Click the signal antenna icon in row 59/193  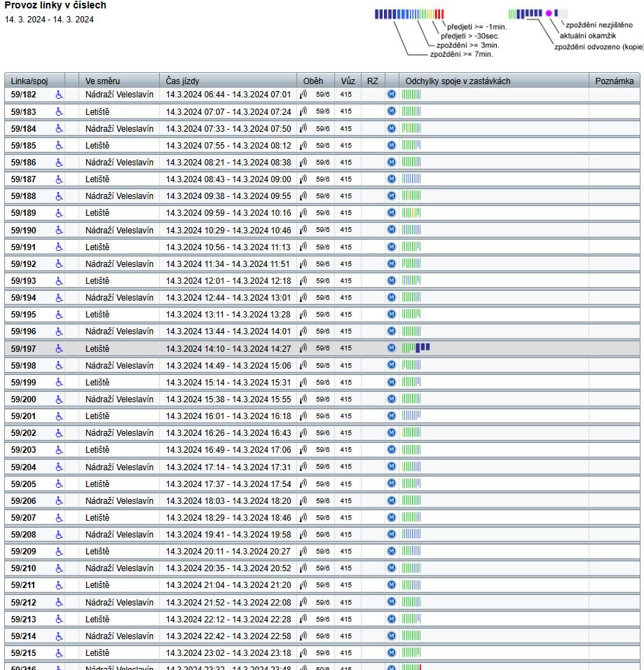click(x=303, y=281)
